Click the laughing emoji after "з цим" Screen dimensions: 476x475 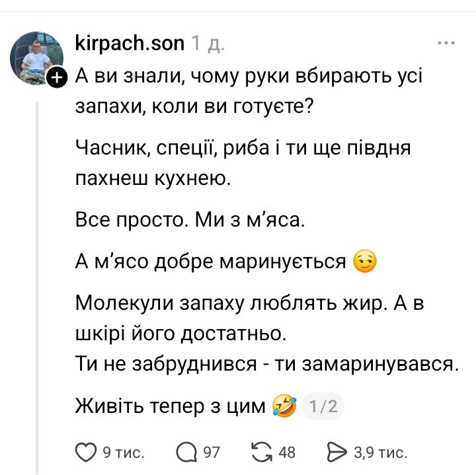[284, 405]
